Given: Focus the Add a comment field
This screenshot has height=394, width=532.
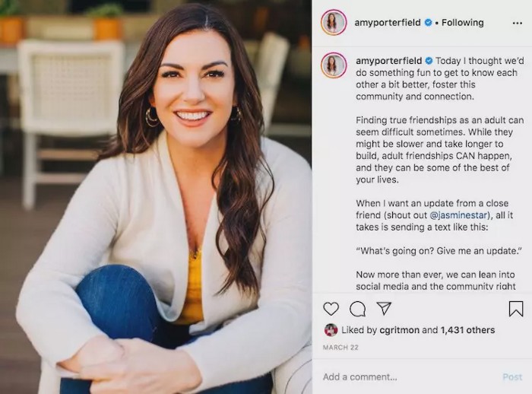Looking at the screenshot, I should tap(407, 377).
